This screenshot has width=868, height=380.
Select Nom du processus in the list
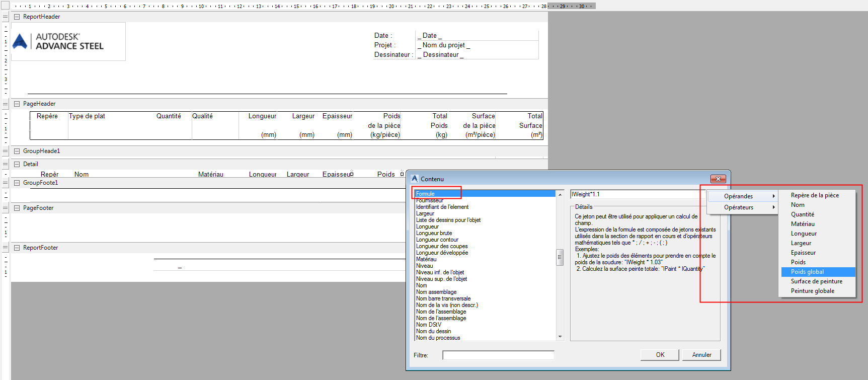tap(485, 338)
